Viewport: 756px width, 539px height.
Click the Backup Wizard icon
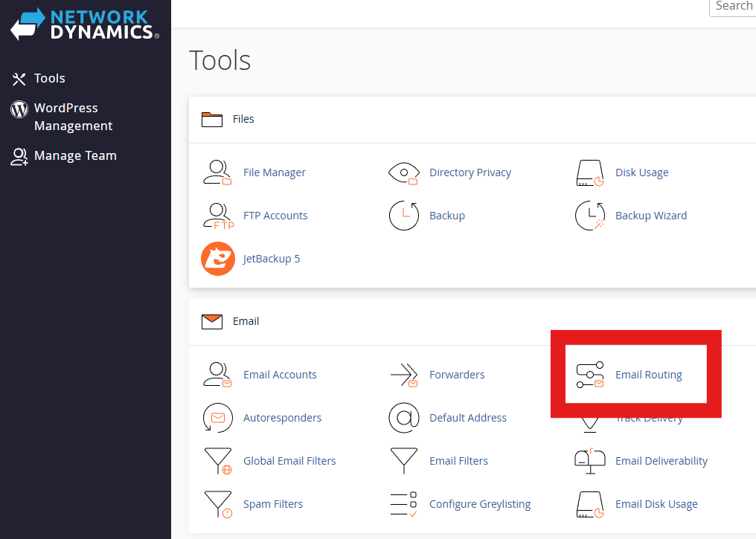[590, 216]
